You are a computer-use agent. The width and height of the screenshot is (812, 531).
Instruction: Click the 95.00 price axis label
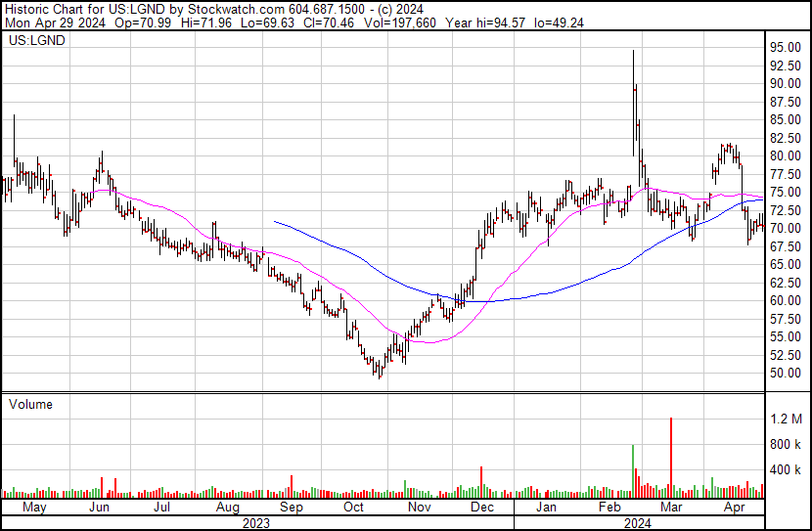pyautogui.click(x=786, y=47)
